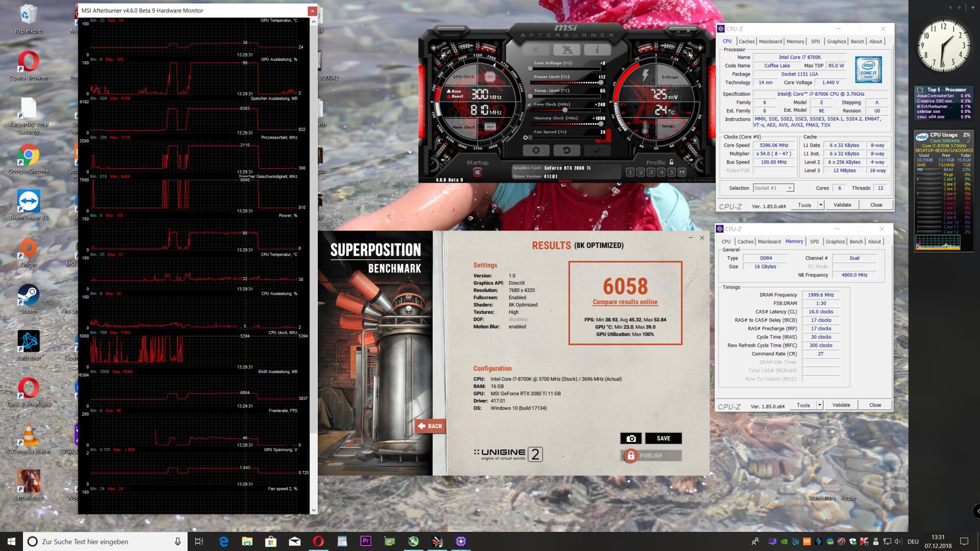Click the fan speed auto gear icon

[525, 138]
